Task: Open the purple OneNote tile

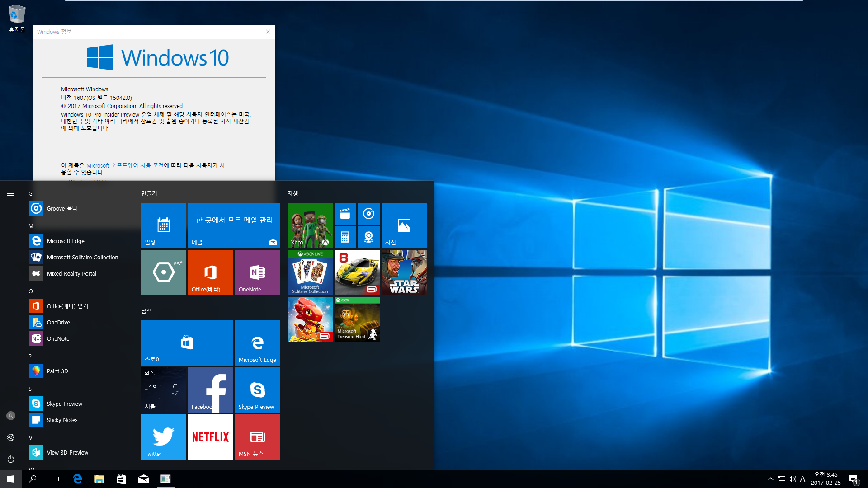Action: click(x=258, y=272)
